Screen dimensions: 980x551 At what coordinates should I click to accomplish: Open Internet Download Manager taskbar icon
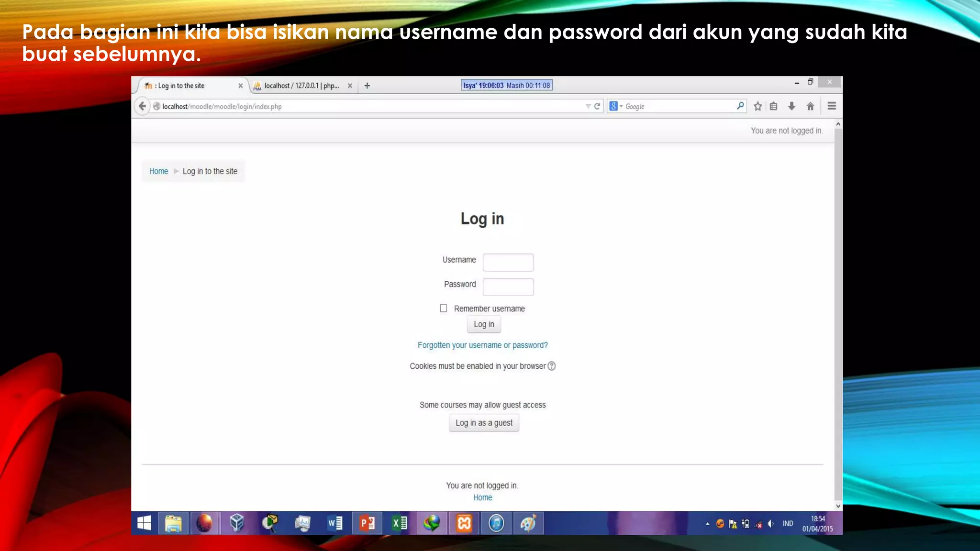[x=432, y=523]
